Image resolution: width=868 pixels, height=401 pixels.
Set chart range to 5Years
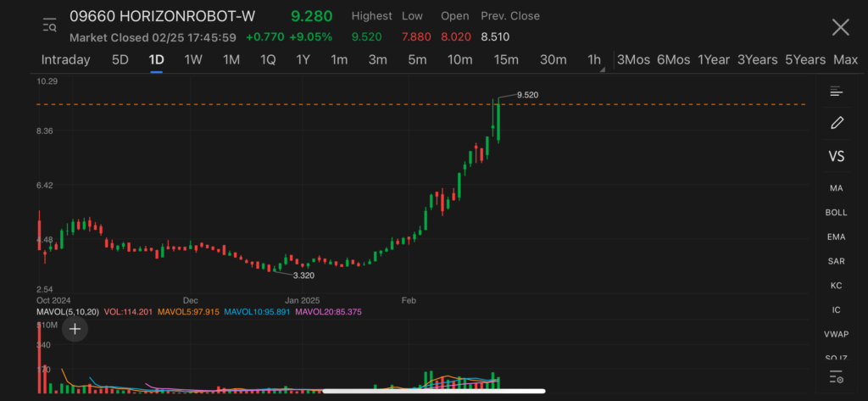(x=805, y=60)
